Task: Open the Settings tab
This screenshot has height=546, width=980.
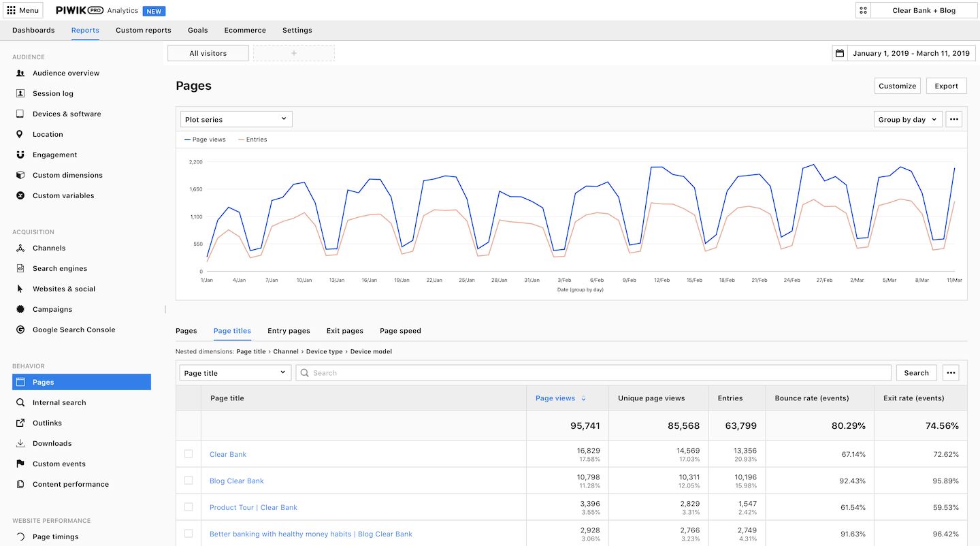Action: pyautogui.click(x=297, y=30)
